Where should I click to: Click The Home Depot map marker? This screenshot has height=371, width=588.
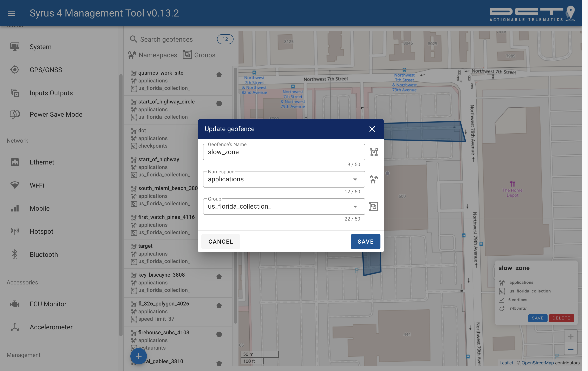512,184
